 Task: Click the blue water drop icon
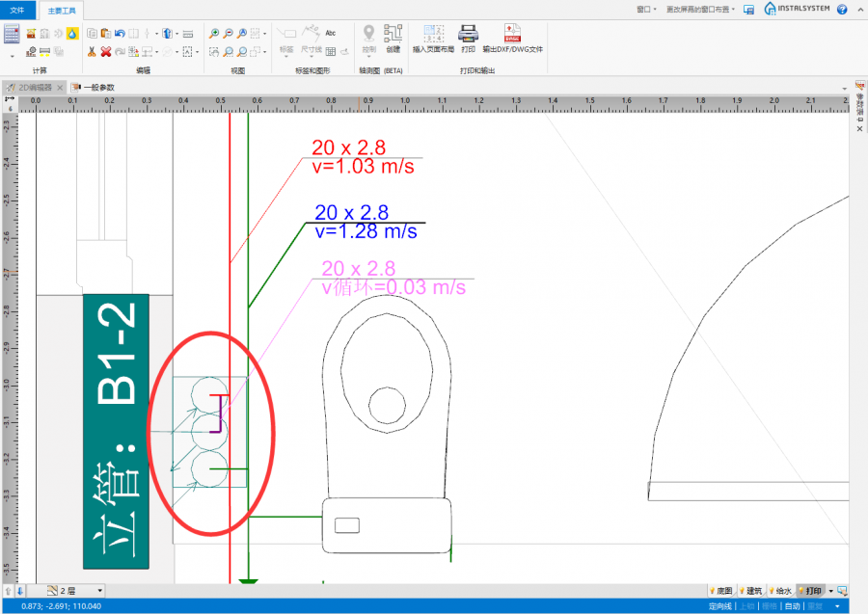(72, 33)
